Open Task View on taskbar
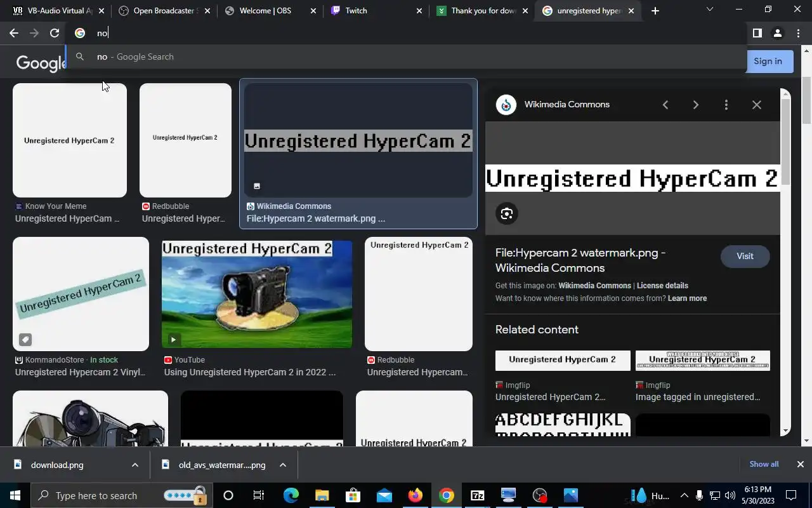The image size is (812, 508). pos(259,495)
